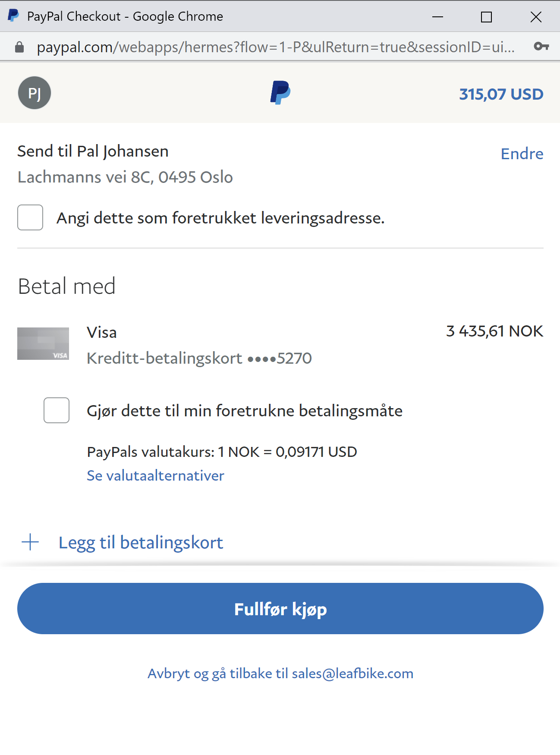This screenshot has width=560, height=755.
Task: Maximize the PayPal Checkout window
Action: [486, 17]
